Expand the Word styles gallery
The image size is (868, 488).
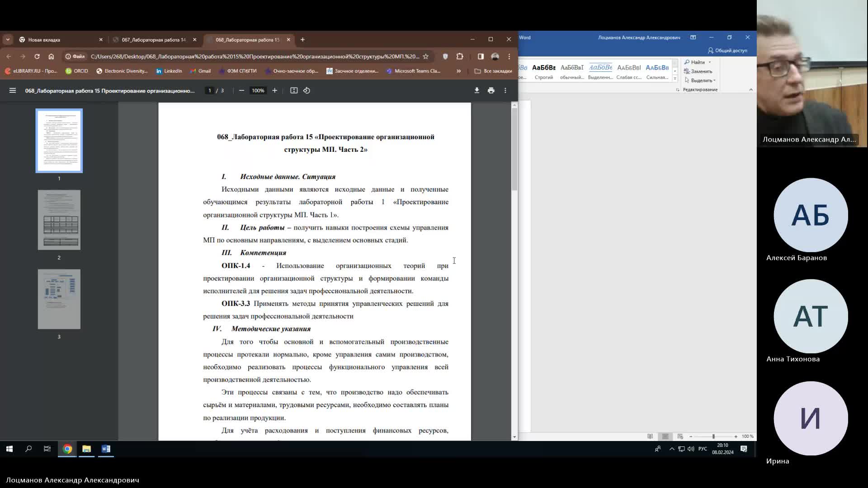pyautogui.click(x=675, y=79)
